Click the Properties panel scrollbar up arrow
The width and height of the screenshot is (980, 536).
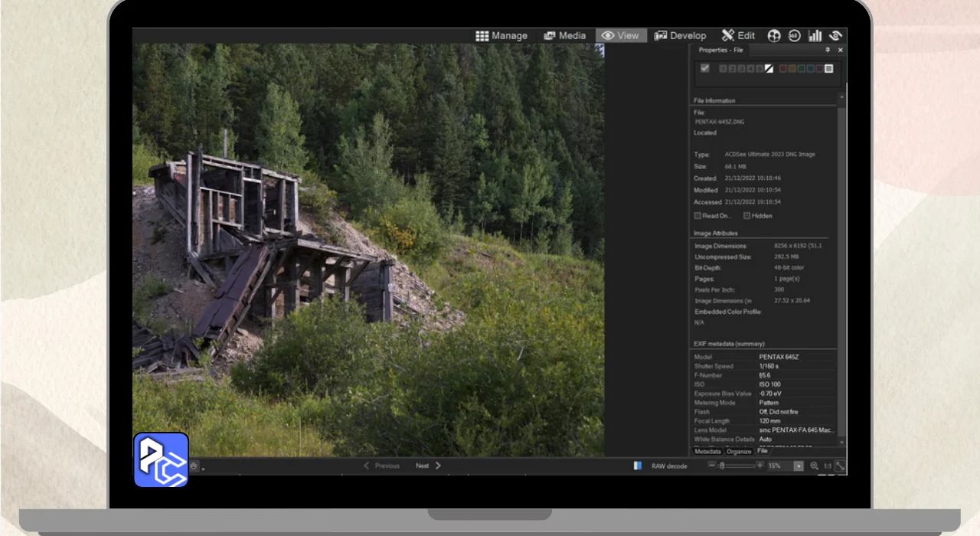[842, 98]
